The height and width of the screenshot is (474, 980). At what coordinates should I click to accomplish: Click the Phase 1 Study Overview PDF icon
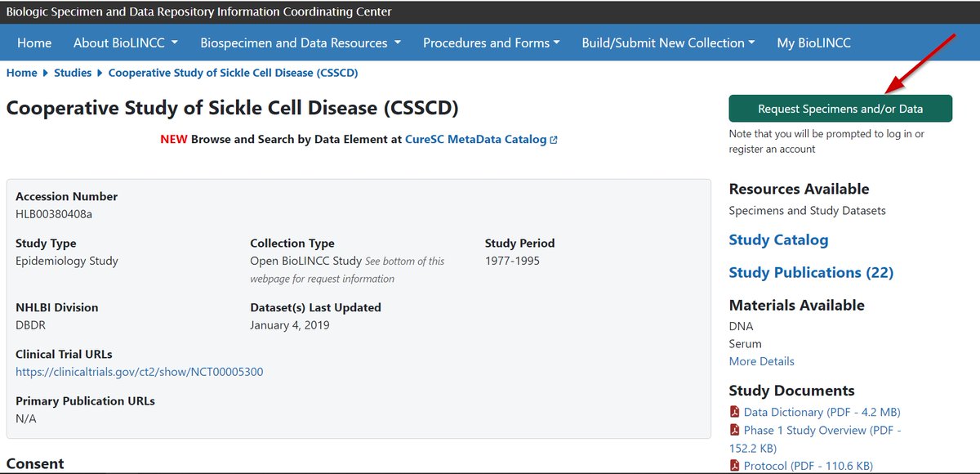[x=734, y=431]
